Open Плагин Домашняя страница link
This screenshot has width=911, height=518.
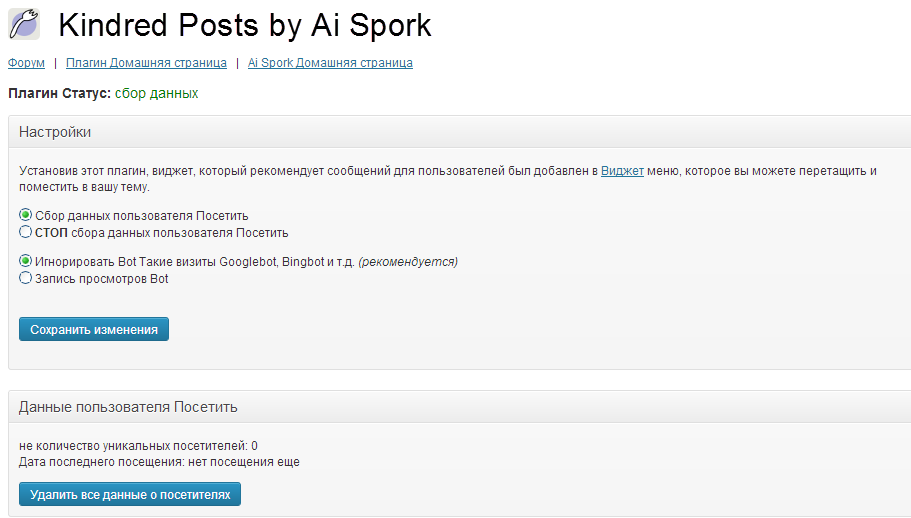pos(146,63)
